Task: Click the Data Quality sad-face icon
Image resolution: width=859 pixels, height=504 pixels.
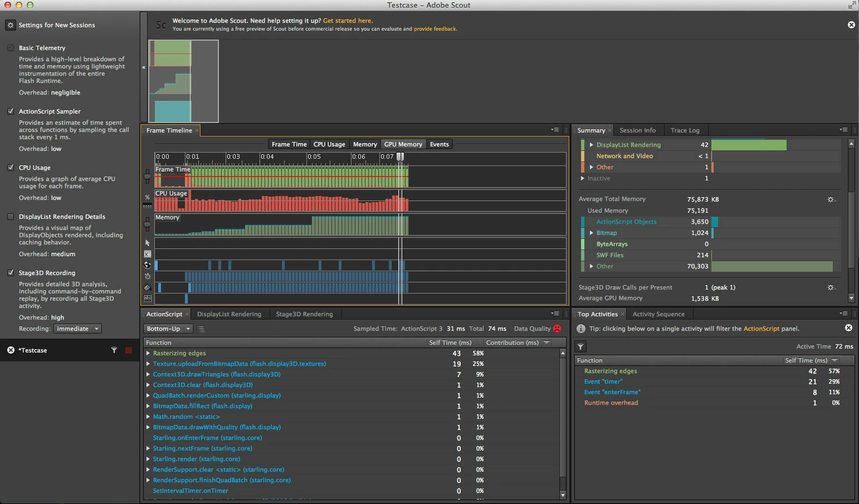Action: point(557,329)
